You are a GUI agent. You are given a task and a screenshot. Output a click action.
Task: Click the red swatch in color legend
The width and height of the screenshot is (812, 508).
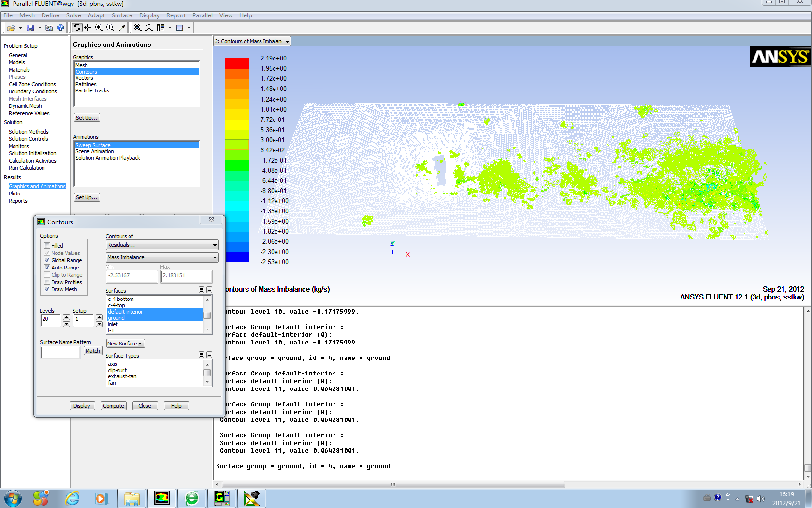[236, 63]
